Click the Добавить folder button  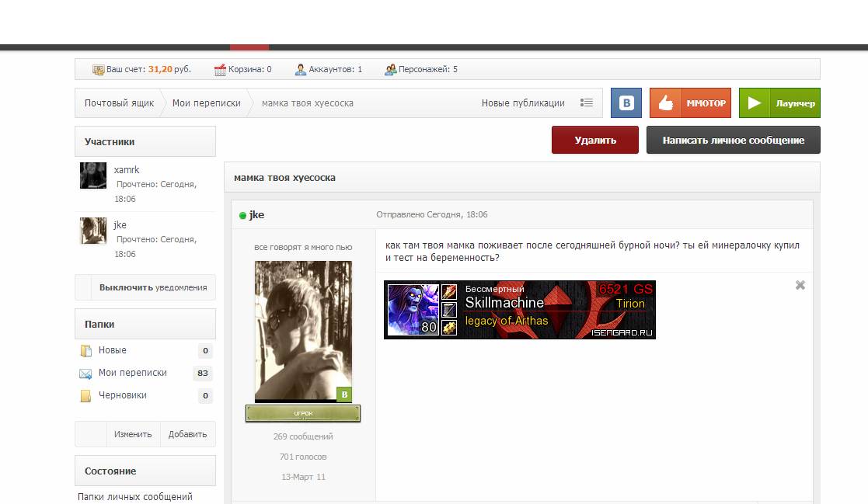tap(187, 434)
